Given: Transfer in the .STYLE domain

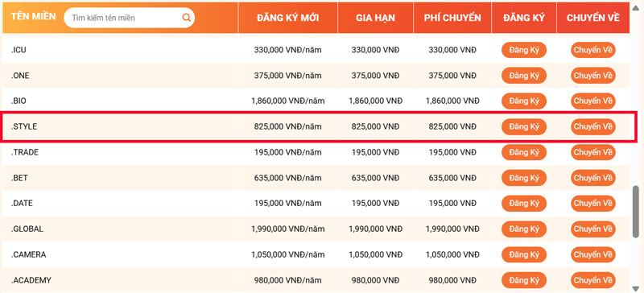Looking at the screenshot, I should coord(593,126).
